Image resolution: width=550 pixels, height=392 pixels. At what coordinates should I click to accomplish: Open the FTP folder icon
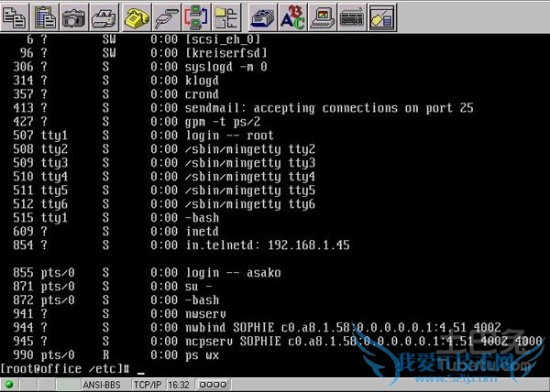point(226,17)
